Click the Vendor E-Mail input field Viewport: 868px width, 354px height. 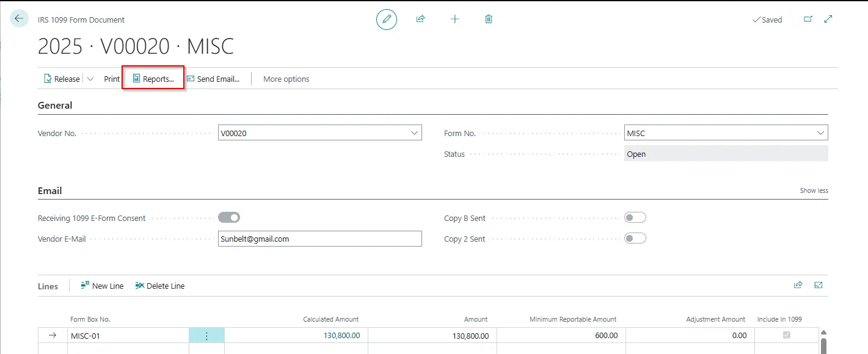[x=319, y=239]
